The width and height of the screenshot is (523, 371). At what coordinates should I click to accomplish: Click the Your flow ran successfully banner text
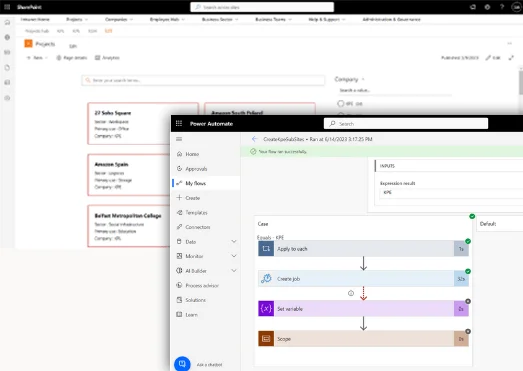283,151
